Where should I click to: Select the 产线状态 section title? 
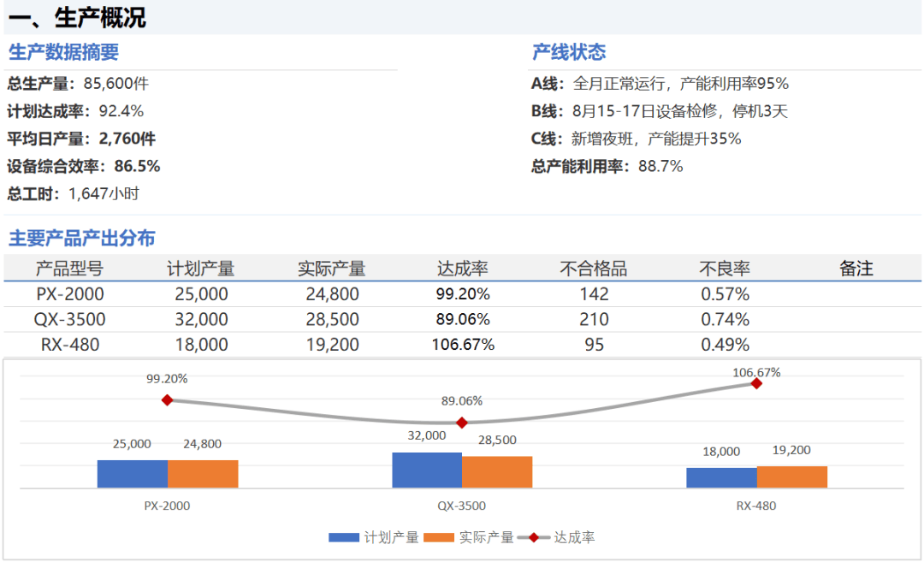tap(569, 52)
